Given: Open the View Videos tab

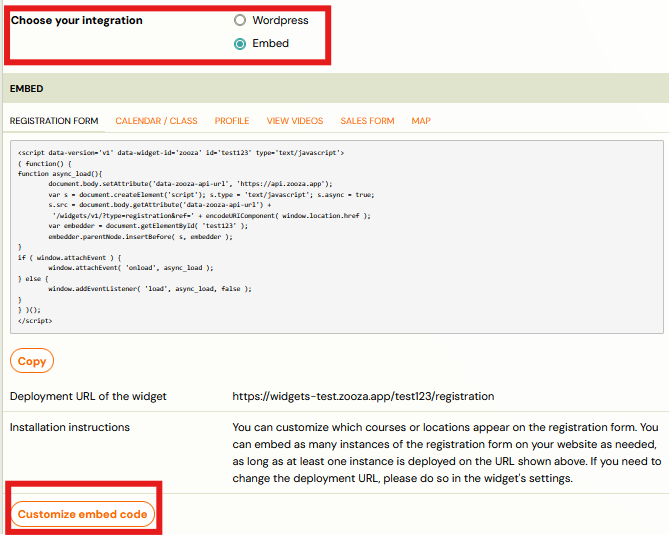Looking at the screenshot, I should point(295,121).
